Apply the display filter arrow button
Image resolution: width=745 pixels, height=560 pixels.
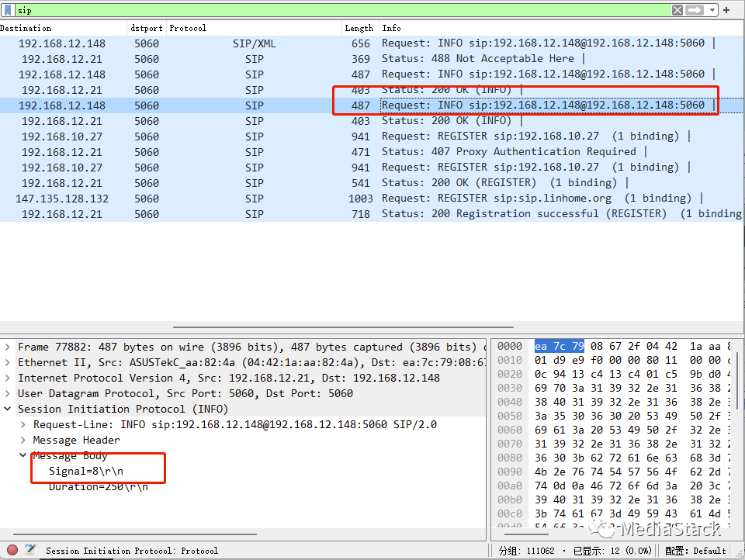point(695,10)
